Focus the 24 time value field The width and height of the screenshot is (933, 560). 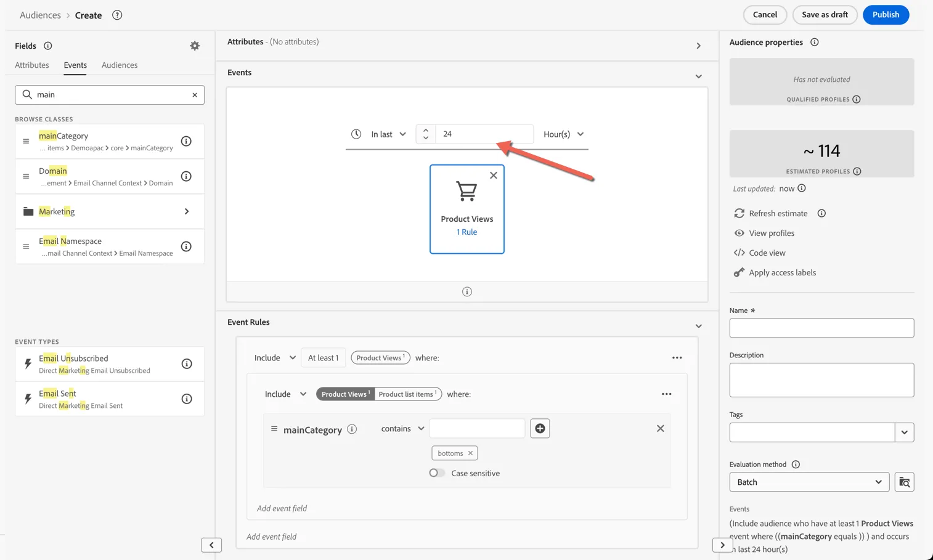click(484, 134)
